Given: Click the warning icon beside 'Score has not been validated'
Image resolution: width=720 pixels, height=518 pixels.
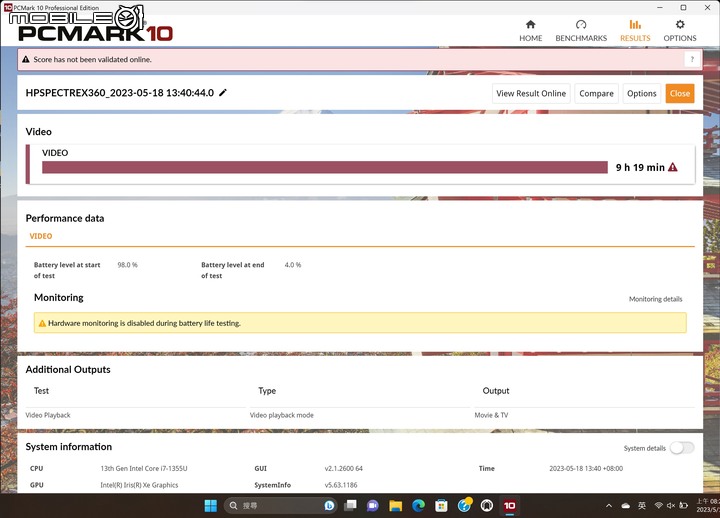Looking at the screenshot, I should click(x=26, y=59).
